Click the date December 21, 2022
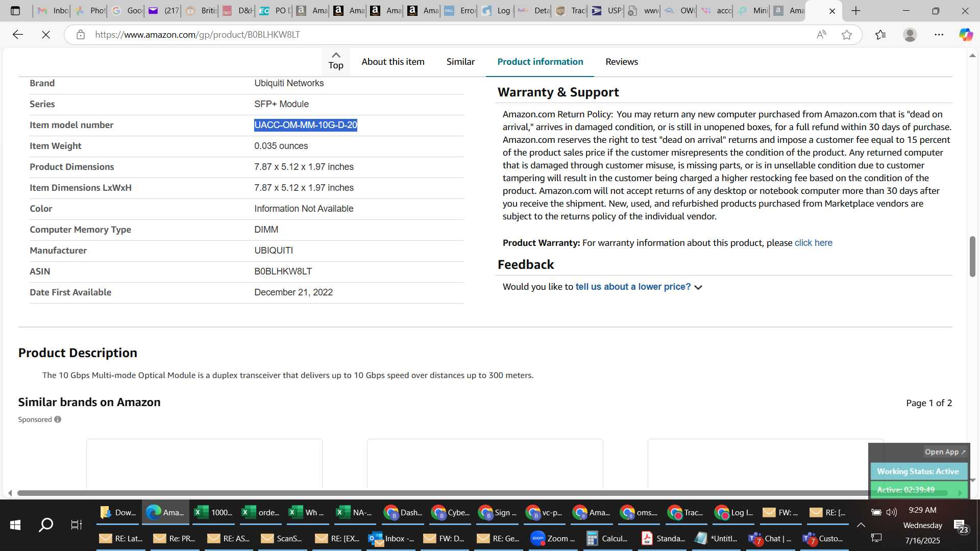 [x=293, y=292]
